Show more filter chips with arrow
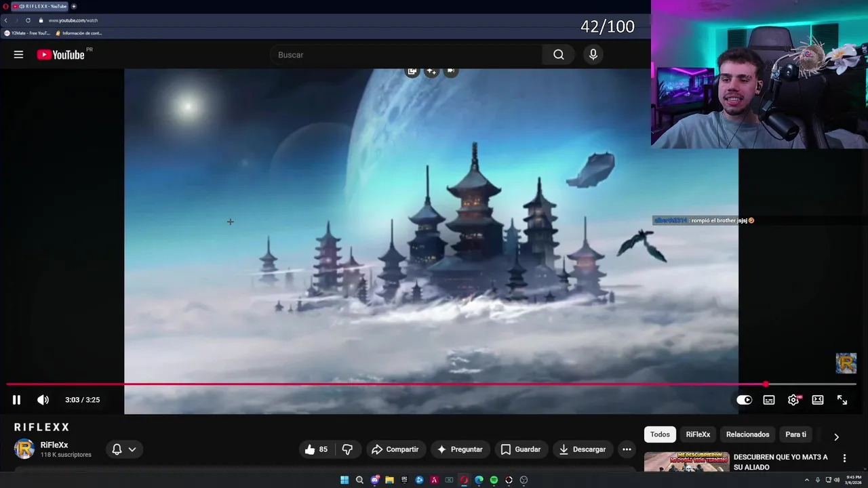The height and width of the screenshot is (488, 868). [836, 436]
